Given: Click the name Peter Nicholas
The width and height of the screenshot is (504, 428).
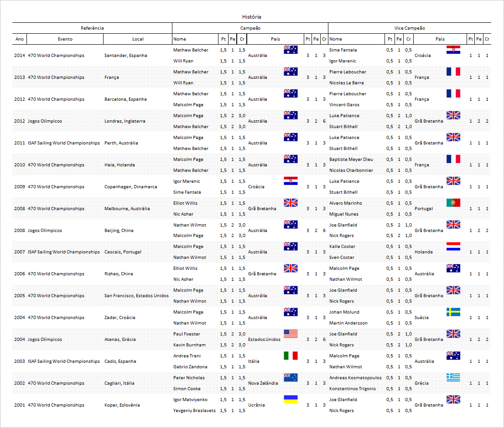Looking at the screenshot, I should pyautogui.click(x=189, y=377).
